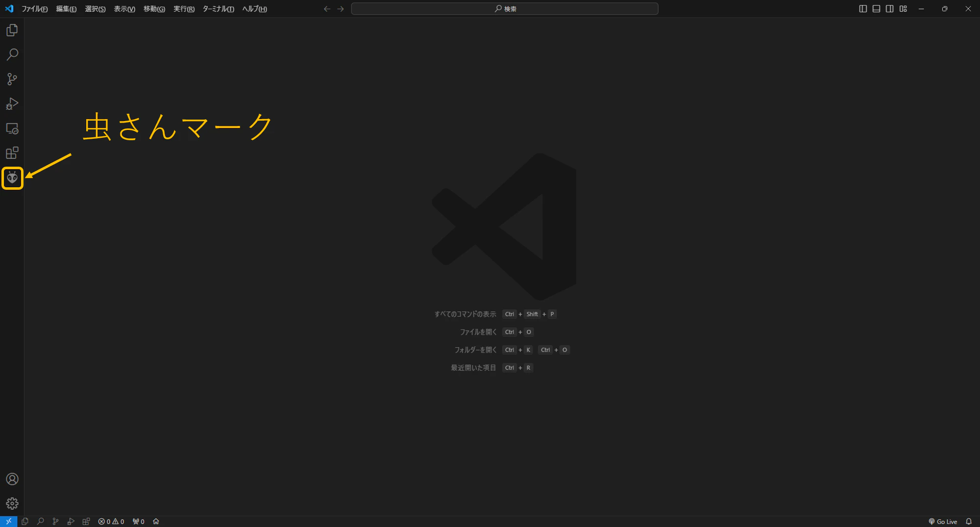Open the 選択(S) menu
The image size is (980, 527).
point(95,9)
